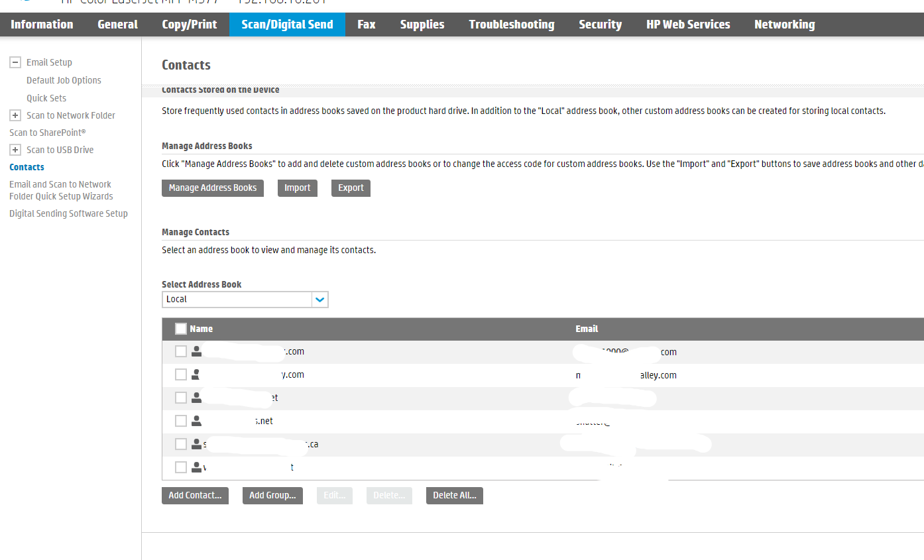Click the contact icon beside the 'y.com' entry
This screenshot has height=560, width=924.
[x=196, y=374]
